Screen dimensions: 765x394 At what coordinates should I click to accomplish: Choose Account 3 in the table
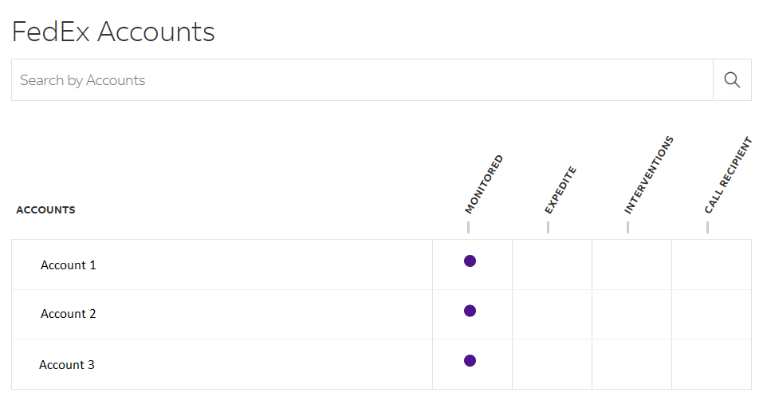67,364
